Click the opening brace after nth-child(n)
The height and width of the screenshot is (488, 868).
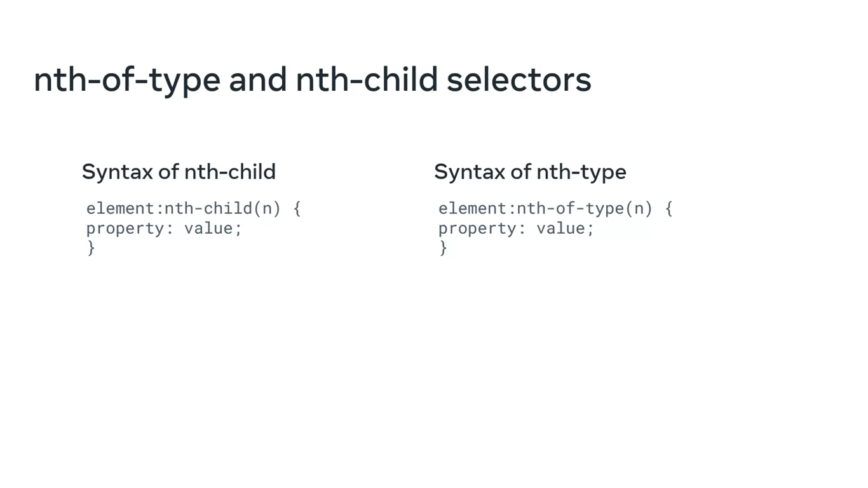[x=297, y=208]
